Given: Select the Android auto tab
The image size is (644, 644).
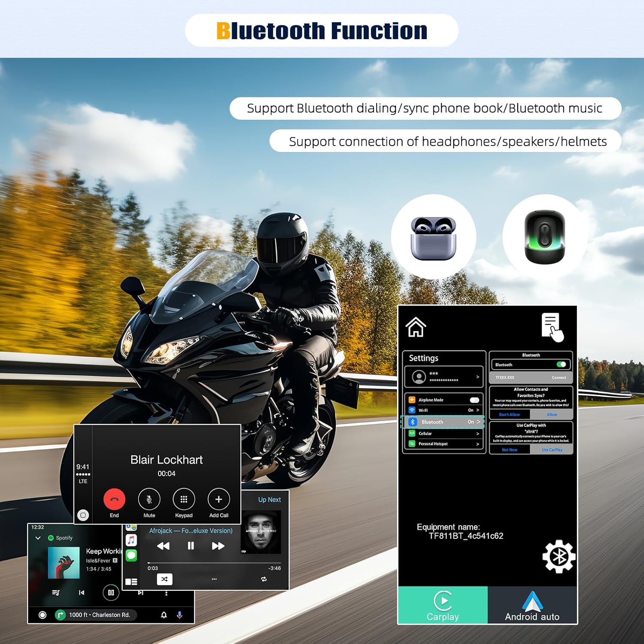Looking at the screenshot, I should 532,605.
